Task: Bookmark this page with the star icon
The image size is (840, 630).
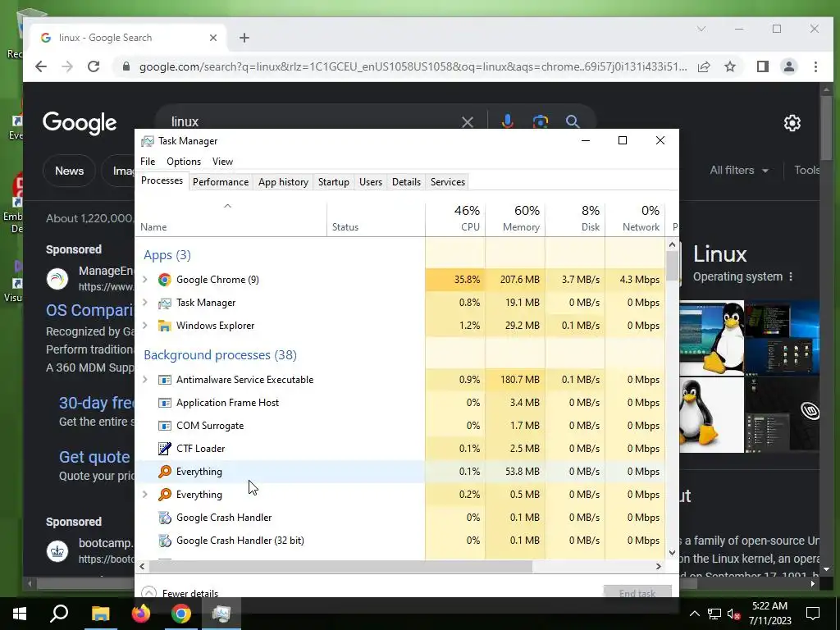Action: 729,66
